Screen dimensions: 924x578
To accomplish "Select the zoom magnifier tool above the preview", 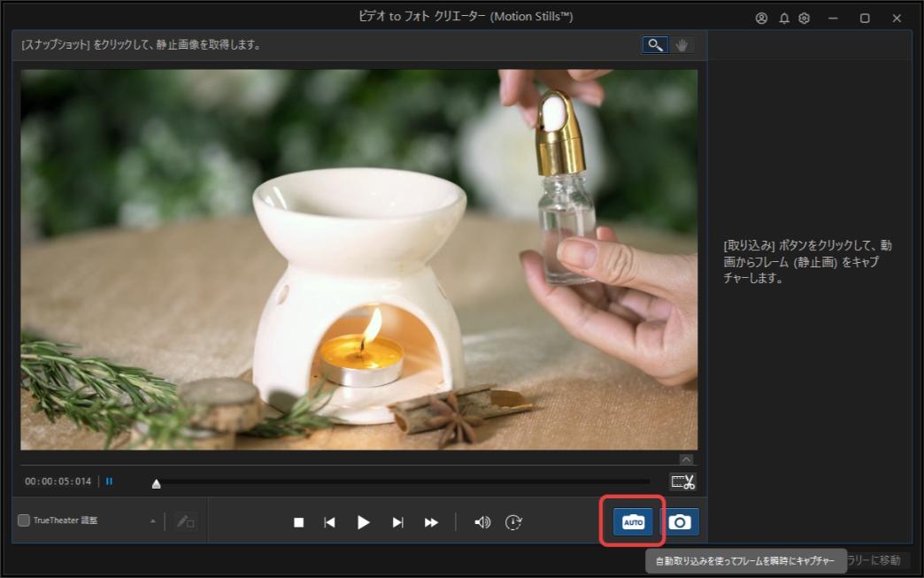I will pyautogui.click(x=654, y=44).
